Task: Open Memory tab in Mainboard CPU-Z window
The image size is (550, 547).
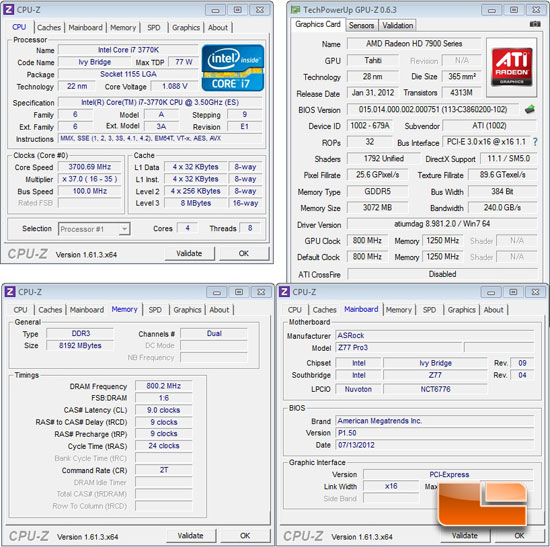Action: click(398, 310)
